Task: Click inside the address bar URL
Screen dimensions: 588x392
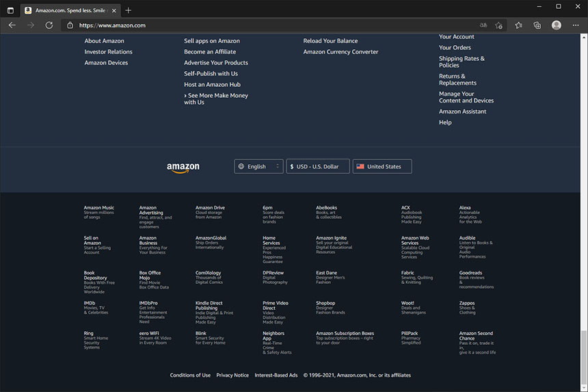Action: click(x=112, y=25)
